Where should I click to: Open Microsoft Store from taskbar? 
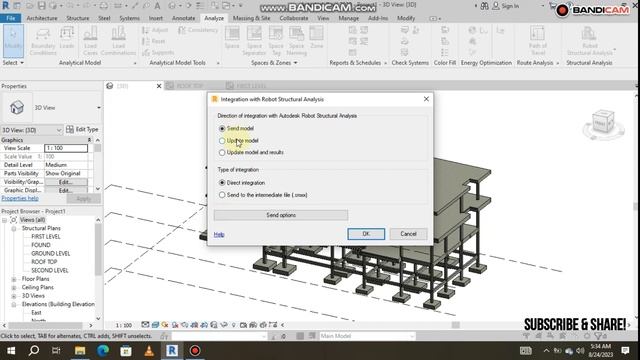click(x=126, y=350)
